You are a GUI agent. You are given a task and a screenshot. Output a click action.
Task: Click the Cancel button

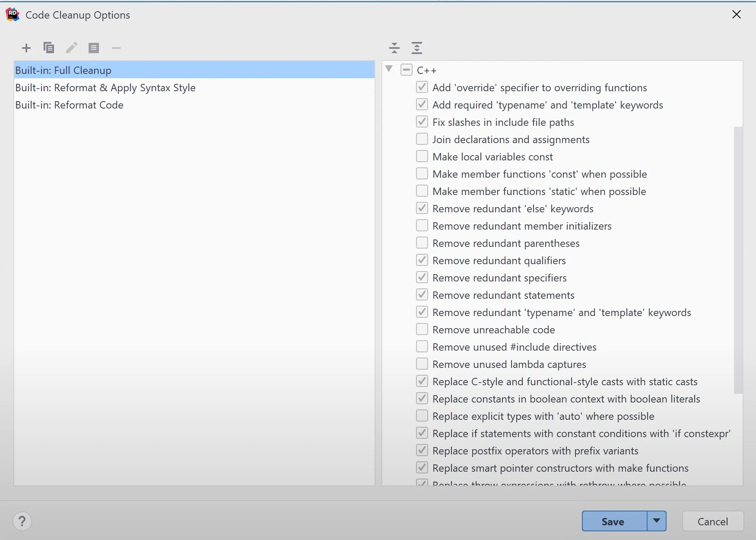pos(713,521)
